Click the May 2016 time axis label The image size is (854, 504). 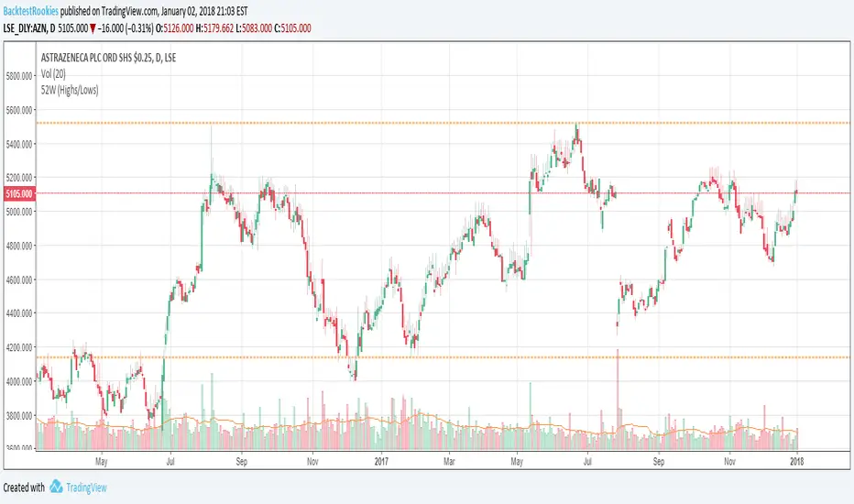(x=102, y=462)
